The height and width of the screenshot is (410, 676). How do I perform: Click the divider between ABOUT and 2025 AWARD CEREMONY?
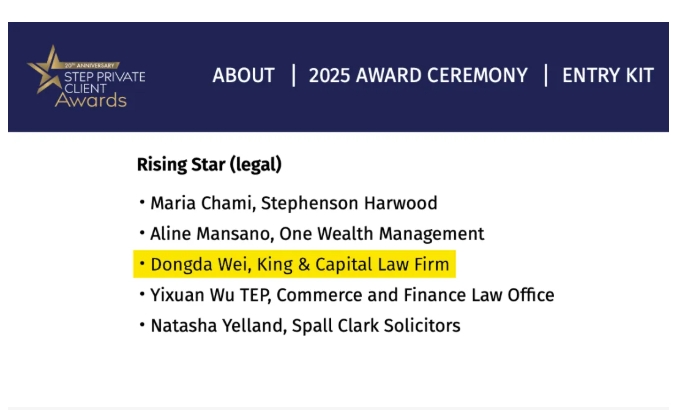293,76
